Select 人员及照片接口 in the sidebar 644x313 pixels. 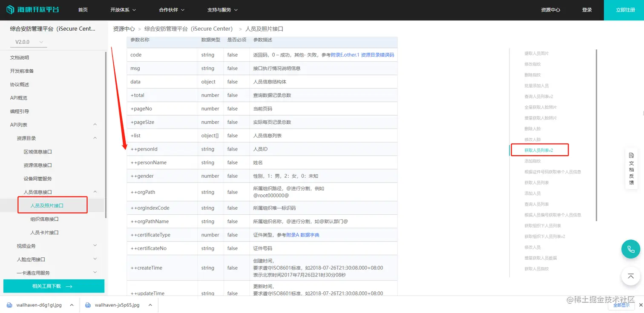47,205
